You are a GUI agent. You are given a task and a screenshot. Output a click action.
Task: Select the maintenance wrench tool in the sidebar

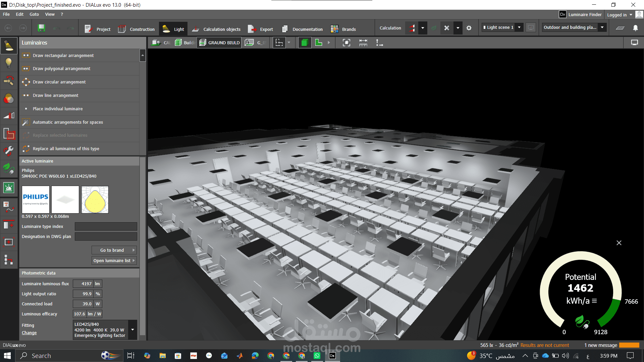tap(9, 151)
